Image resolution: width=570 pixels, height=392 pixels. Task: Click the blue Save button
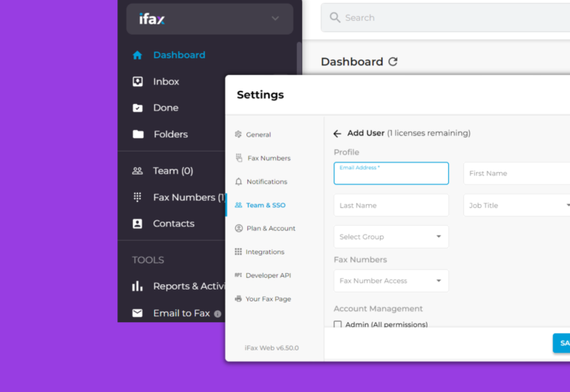(561, 343)
